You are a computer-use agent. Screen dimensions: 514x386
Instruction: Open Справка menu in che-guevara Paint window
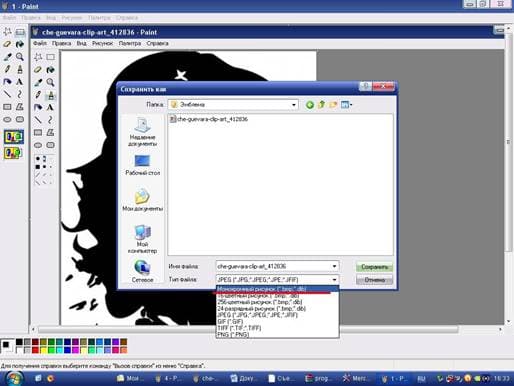[x=157, y=43]
